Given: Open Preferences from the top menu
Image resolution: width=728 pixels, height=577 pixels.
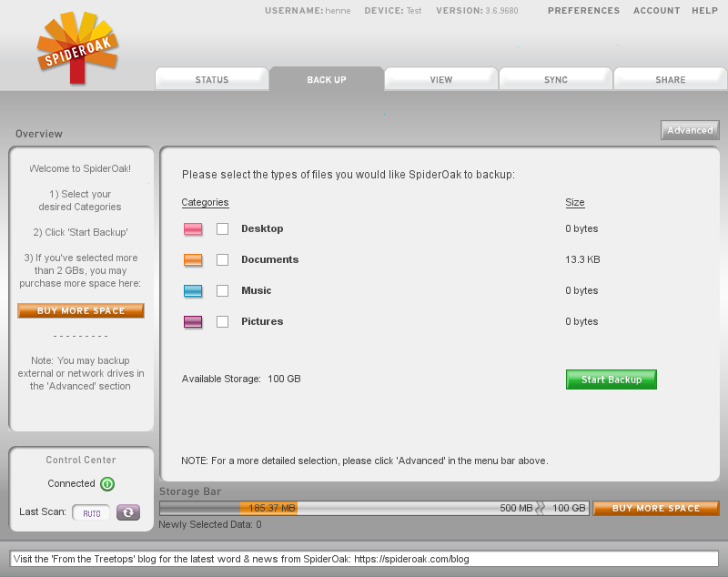Looking at the screenshot, I should pos(583,11).
